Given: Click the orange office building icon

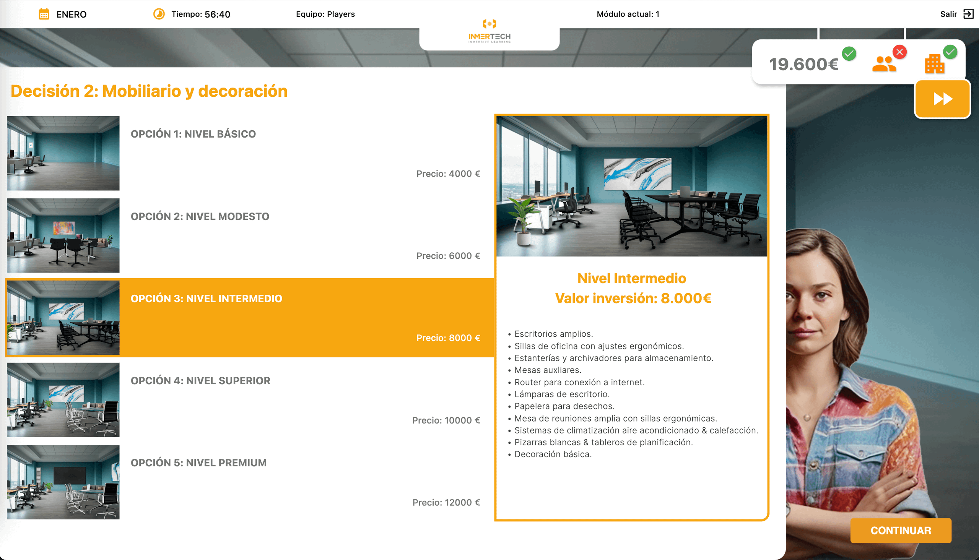Looking at the screenshot, I should 934,64.
